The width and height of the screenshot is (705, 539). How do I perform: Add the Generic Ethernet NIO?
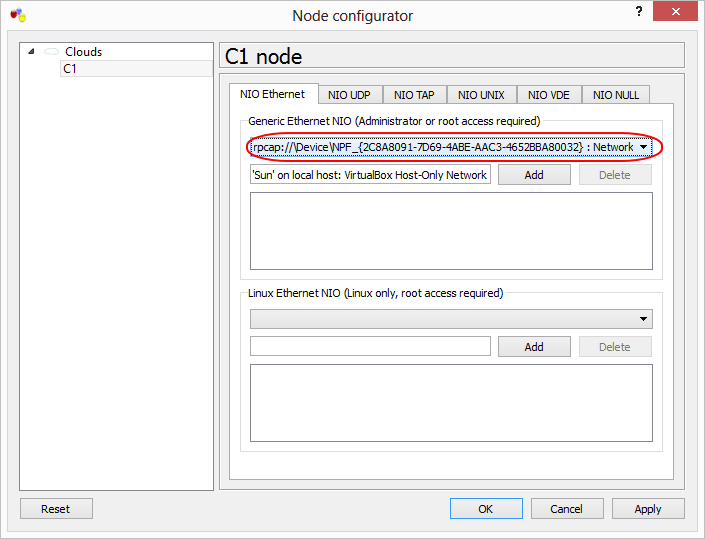click(x=534, y=175)
